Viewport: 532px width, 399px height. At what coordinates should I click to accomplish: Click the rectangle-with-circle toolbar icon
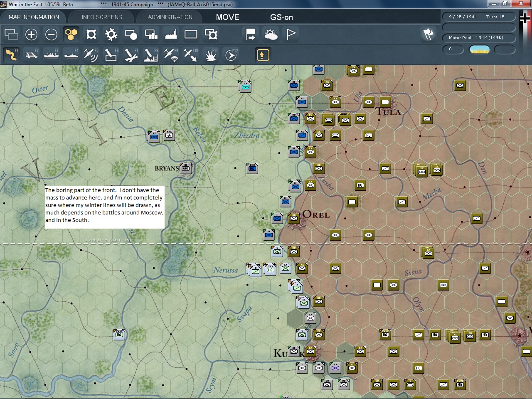(131, 34)
